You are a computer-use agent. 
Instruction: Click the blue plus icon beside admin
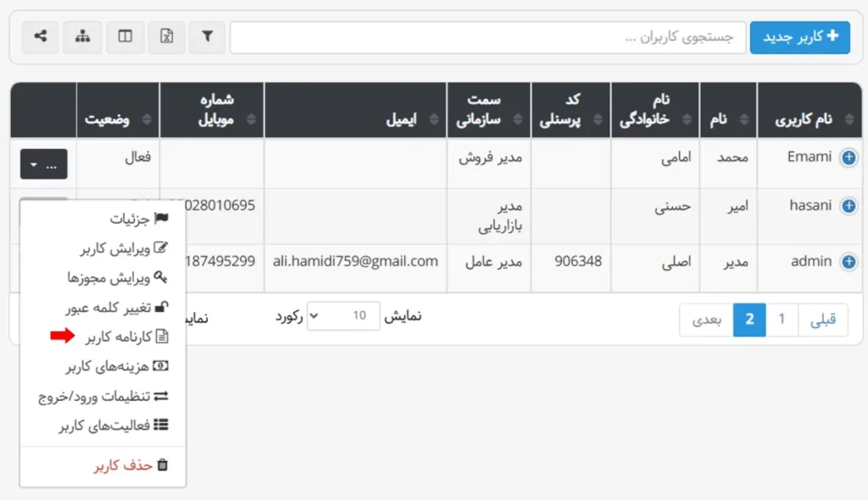pyautogui.click(x=849, y=262)
